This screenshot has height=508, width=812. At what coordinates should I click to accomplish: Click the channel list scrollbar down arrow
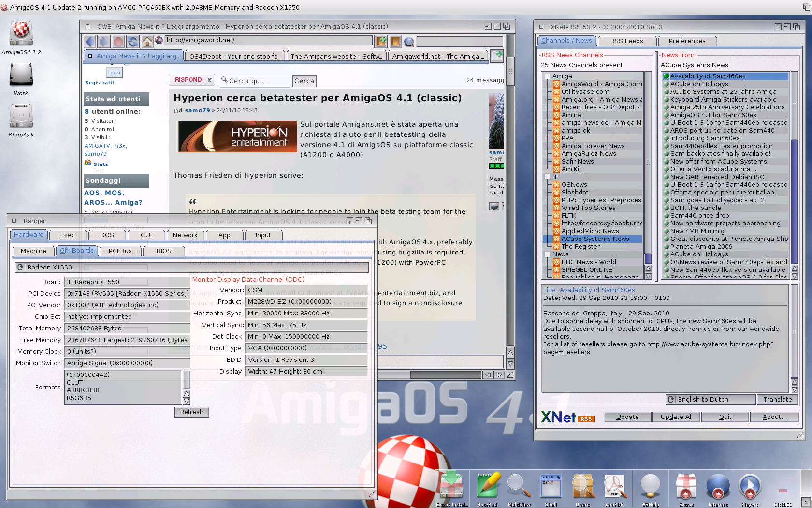(648, 276)
